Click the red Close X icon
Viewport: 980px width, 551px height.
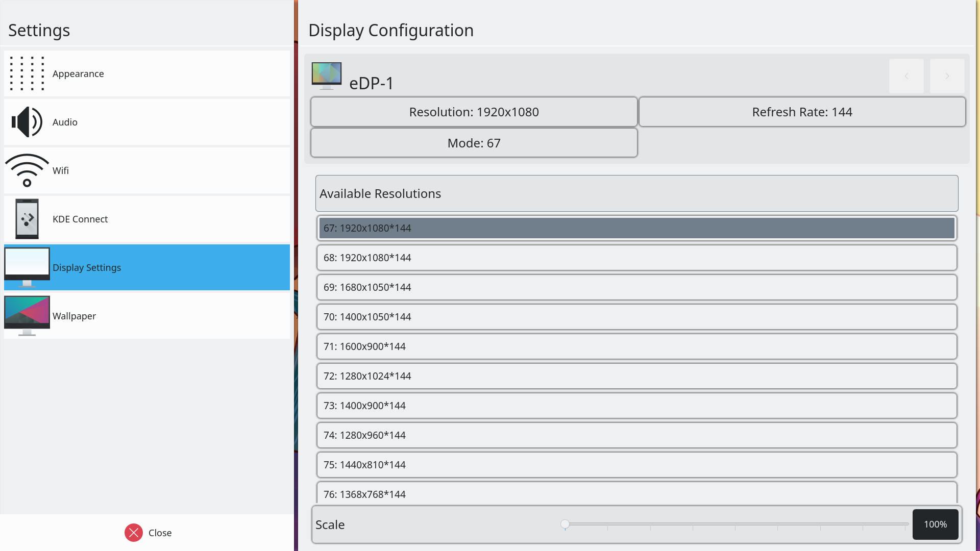point(134,533)
